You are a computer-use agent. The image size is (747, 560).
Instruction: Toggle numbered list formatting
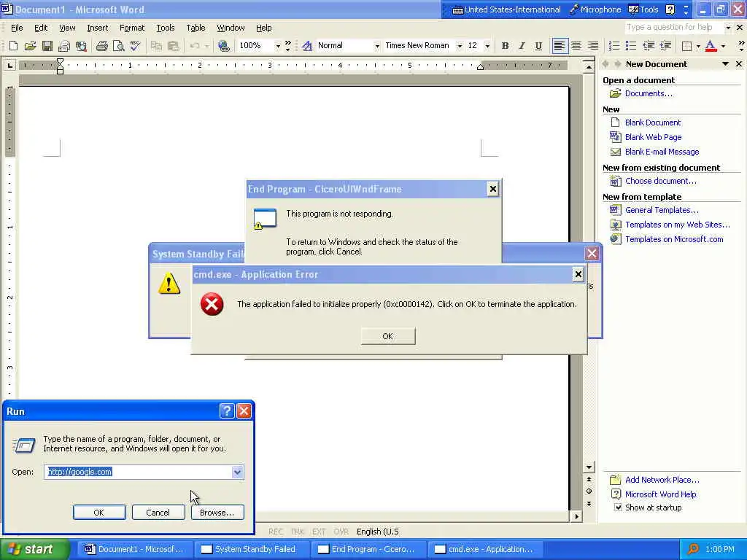point(614,46)
